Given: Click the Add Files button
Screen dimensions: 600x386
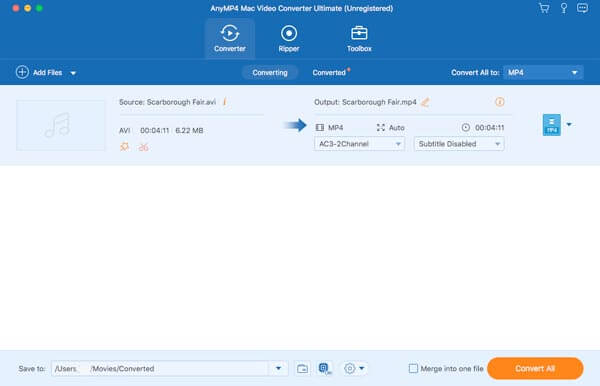Looking at the screenshot, I should click(x=39, y=72).
